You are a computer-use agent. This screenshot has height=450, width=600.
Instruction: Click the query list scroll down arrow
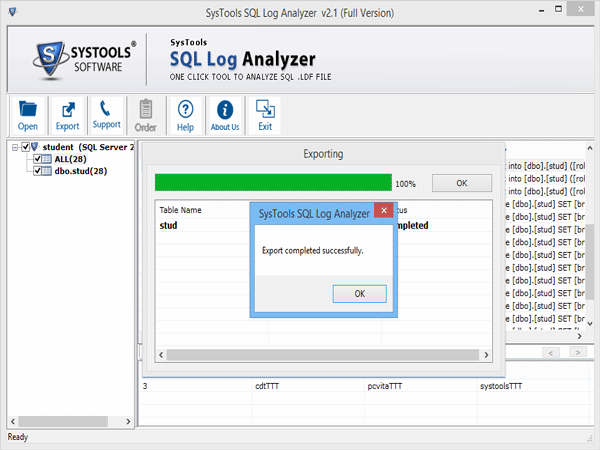590,323
